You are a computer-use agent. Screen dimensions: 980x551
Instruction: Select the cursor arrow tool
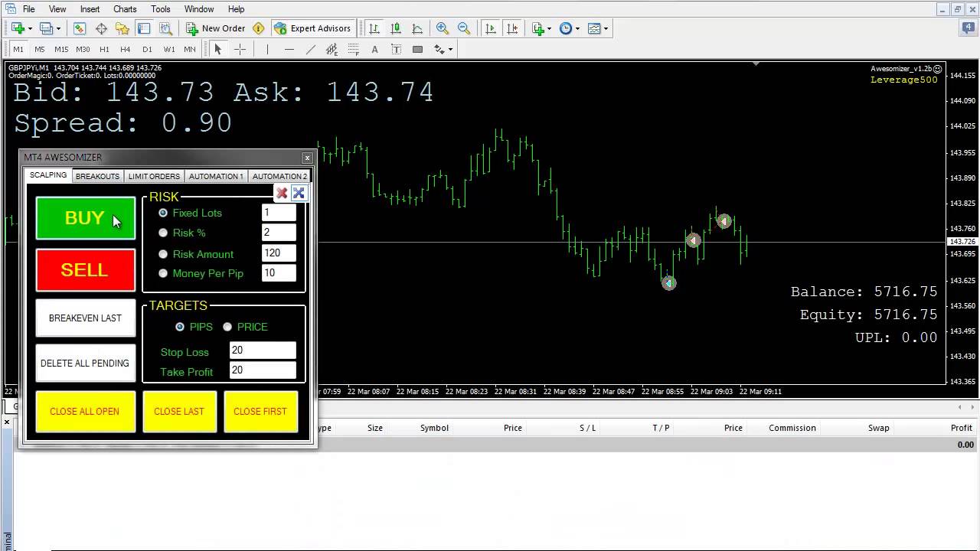[x=217, y=49]
